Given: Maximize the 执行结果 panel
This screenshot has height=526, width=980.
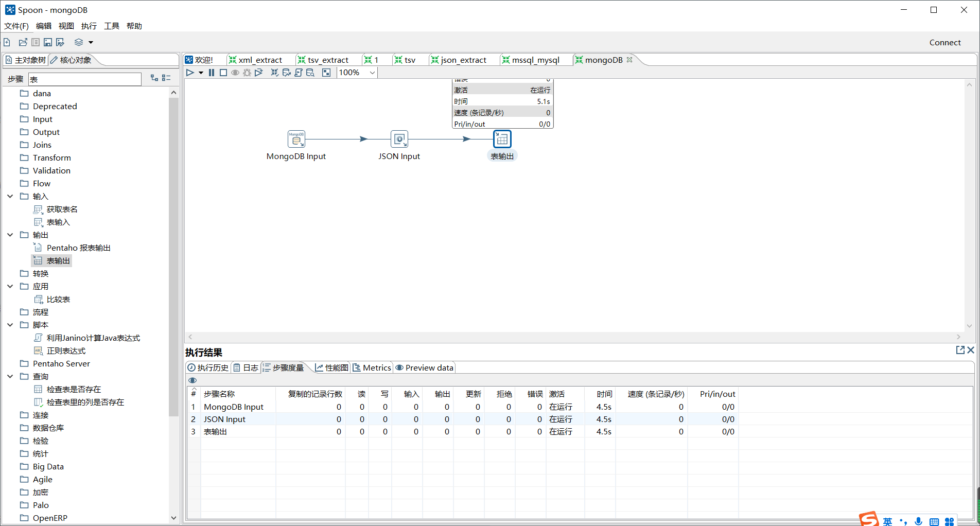Looking at the screenshot, I should click(x=960, y=350).
